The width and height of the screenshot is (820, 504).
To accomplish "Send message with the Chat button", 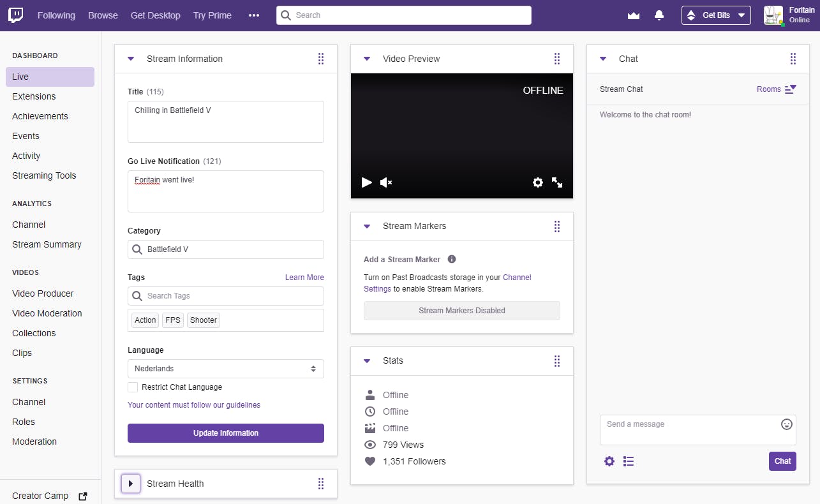I will (782, 461).
